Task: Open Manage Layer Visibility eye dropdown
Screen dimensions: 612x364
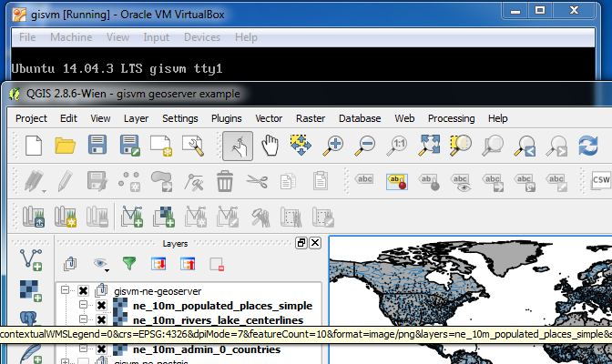Action: [x=101, y=264]
